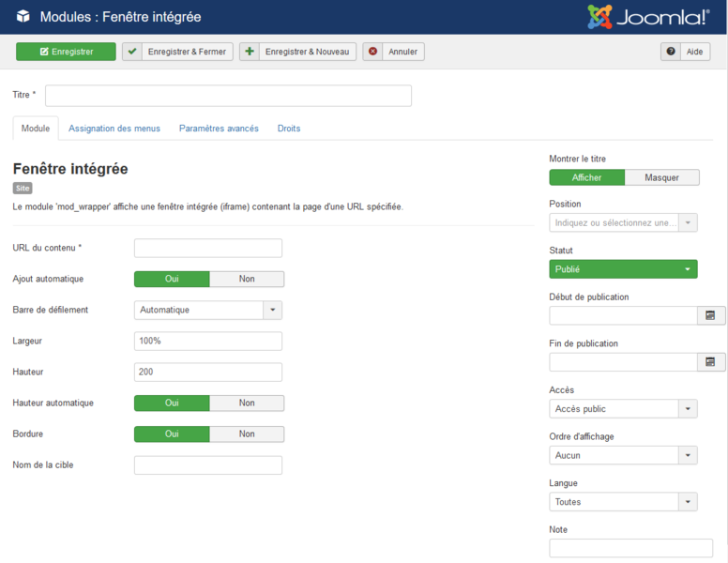Viewport: 728px width, 563px height.
Task: Click the Largeur field showing 100%
Action: tap(208, 341)
